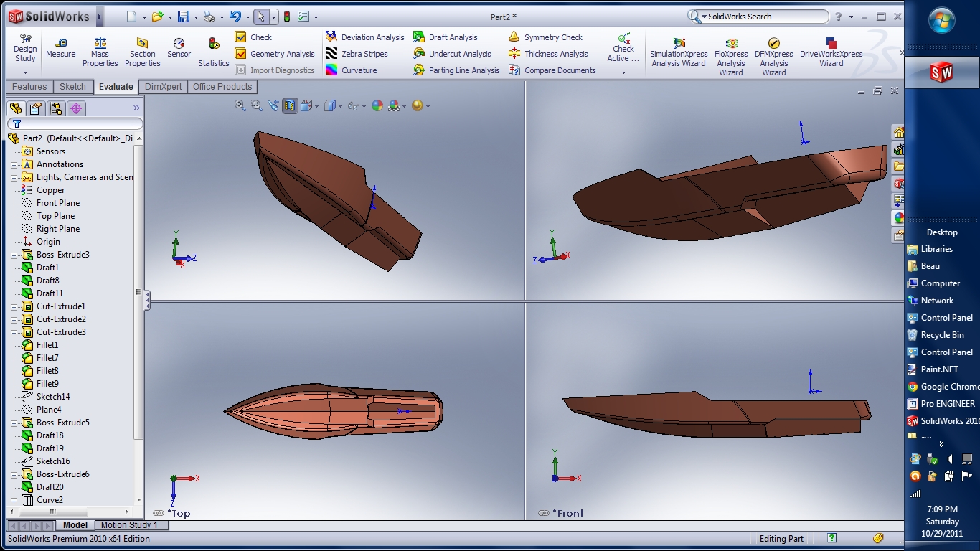Open SolidWorks Resources home task pane tab
This screenshot has height=551, width=980.
(898, 132)
